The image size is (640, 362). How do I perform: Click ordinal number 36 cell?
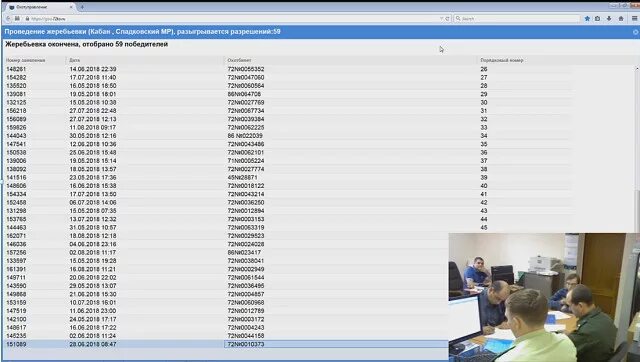pyautogui.click(x=484, y=153)
